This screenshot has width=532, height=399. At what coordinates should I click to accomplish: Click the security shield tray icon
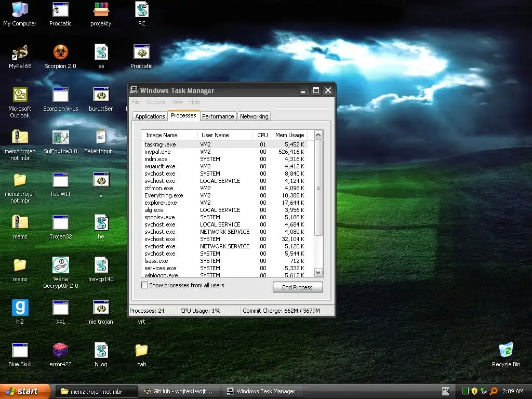click(x=474, y=391)
